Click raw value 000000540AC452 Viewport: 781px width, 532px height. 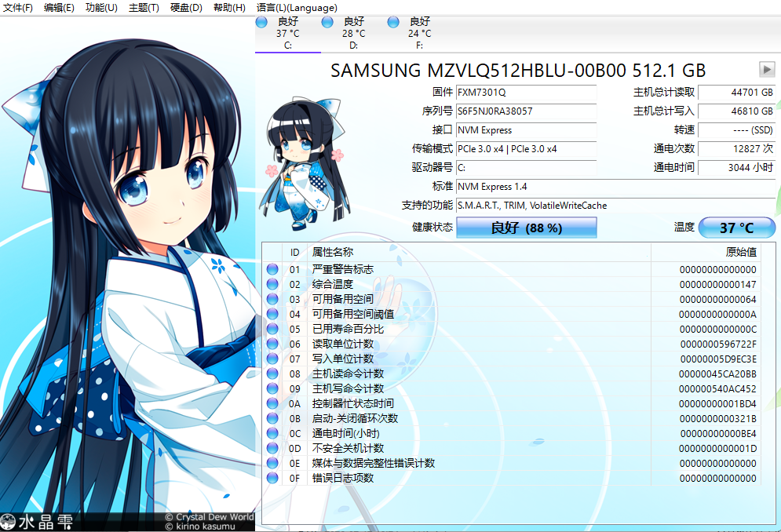coord(717,389)
